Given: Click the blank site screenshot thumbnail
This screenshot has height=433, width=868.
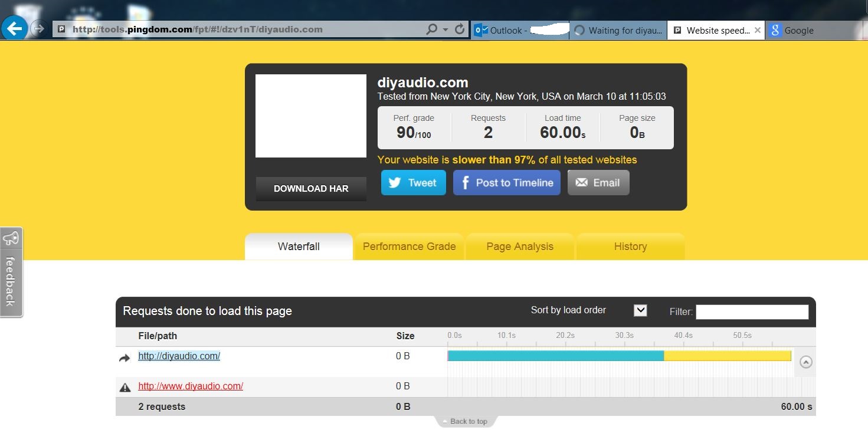Looking at the screenshot, I should click(x=311, y=116).
